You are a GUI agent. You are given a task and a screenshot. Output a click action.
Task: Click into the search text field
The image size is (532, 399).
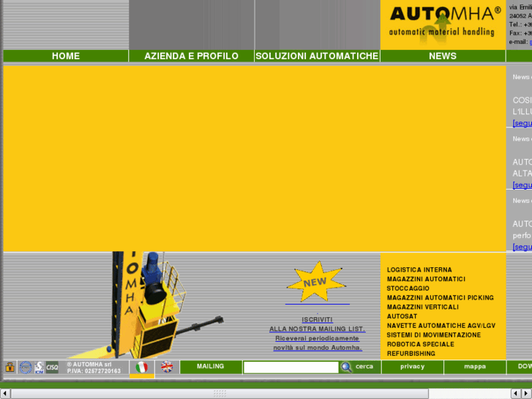[291, 367]
